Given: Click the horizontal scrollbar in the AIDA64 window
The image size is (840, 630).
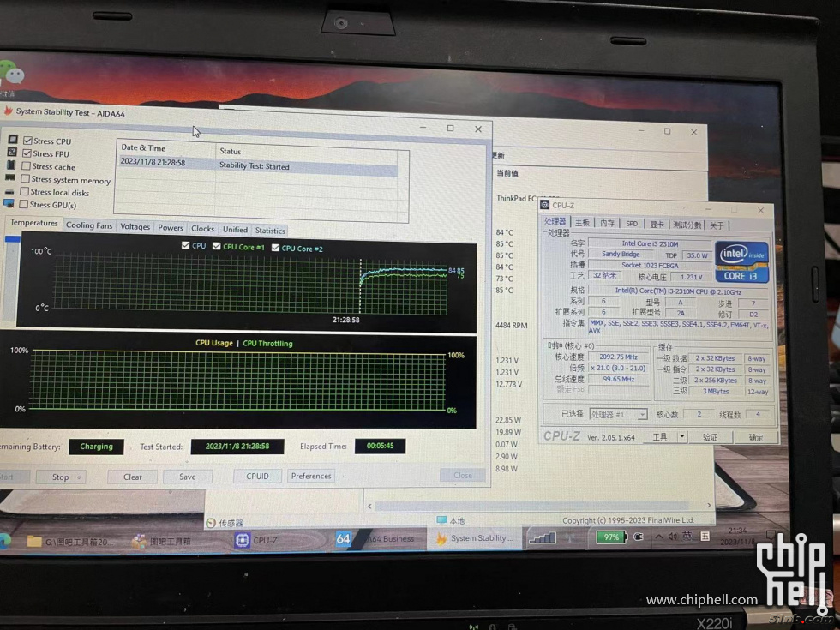Looking at the screenshot, I should [531, 506].
